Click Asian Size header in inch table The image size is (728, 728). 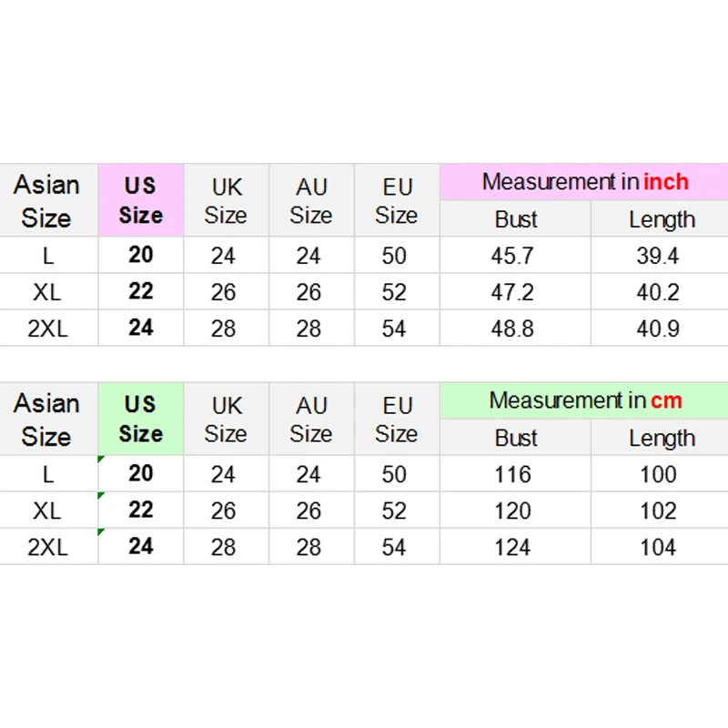47,201
